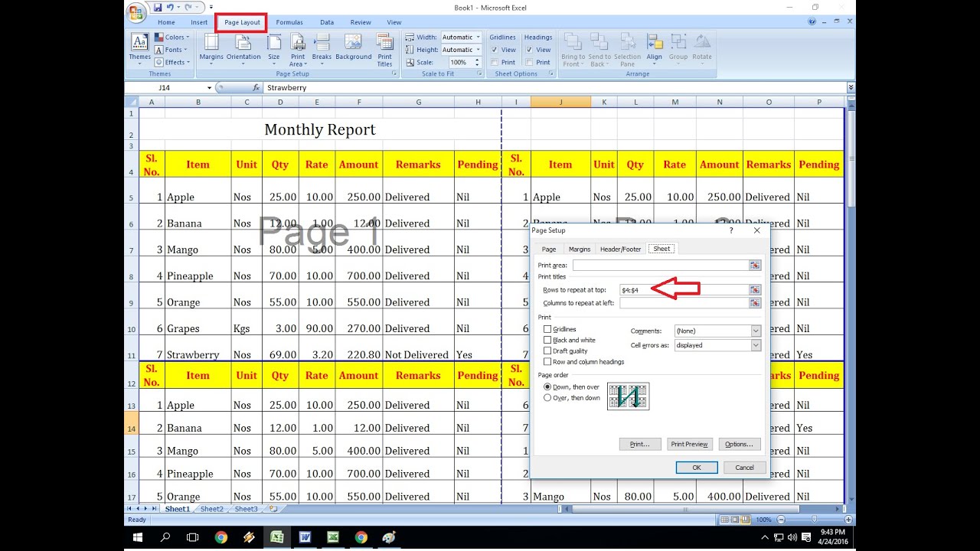
Task: Open the Align objects menu
Action: click(x=654, y=49)
